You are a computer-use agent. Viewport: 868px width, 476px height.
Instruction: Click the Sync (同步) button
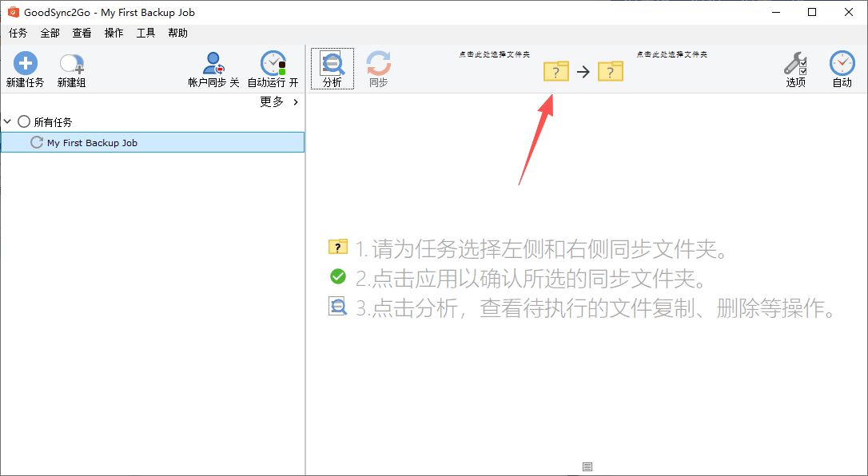379,69
